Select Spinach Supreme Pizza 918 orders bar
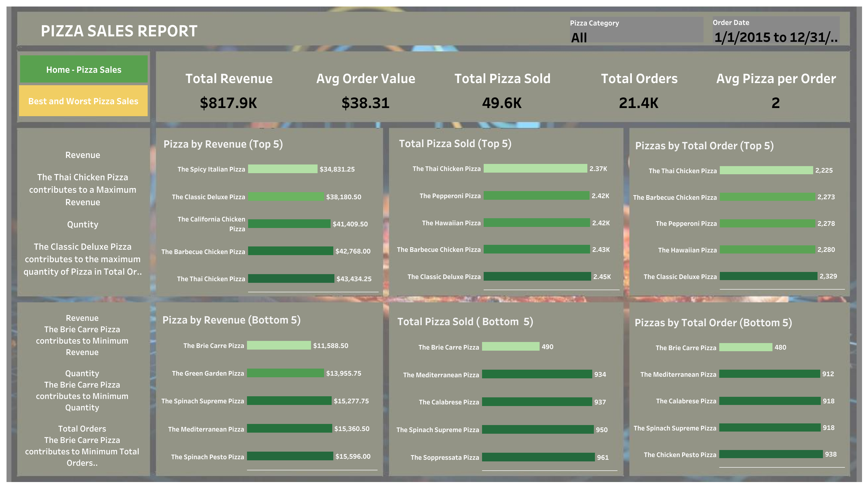868x488 pixels. (770, 428)
